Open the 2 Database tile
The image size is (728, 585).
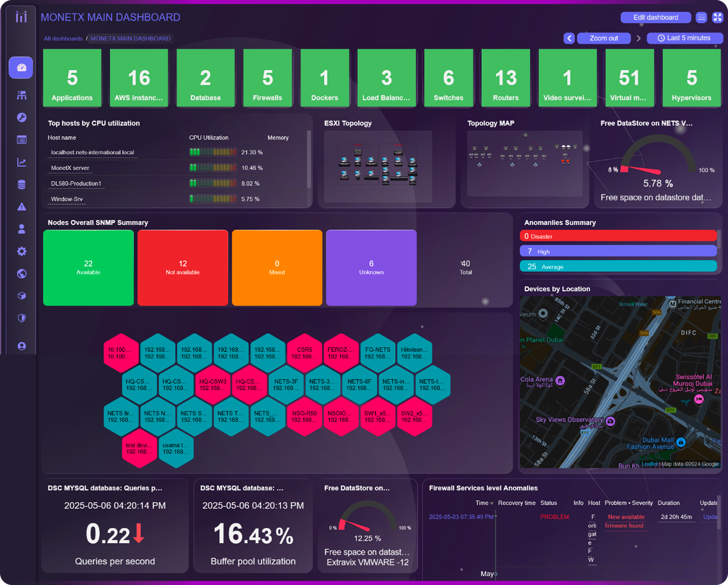click(206, 78)
